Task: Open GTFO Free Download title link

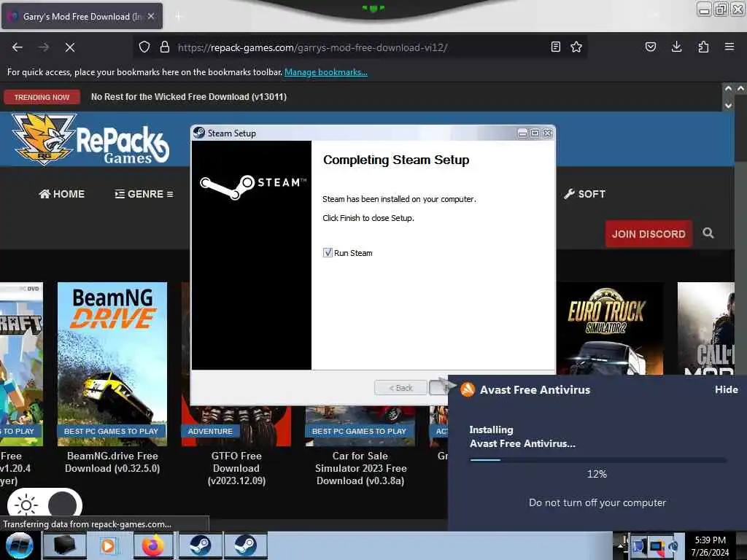Action: coord(236,468)
